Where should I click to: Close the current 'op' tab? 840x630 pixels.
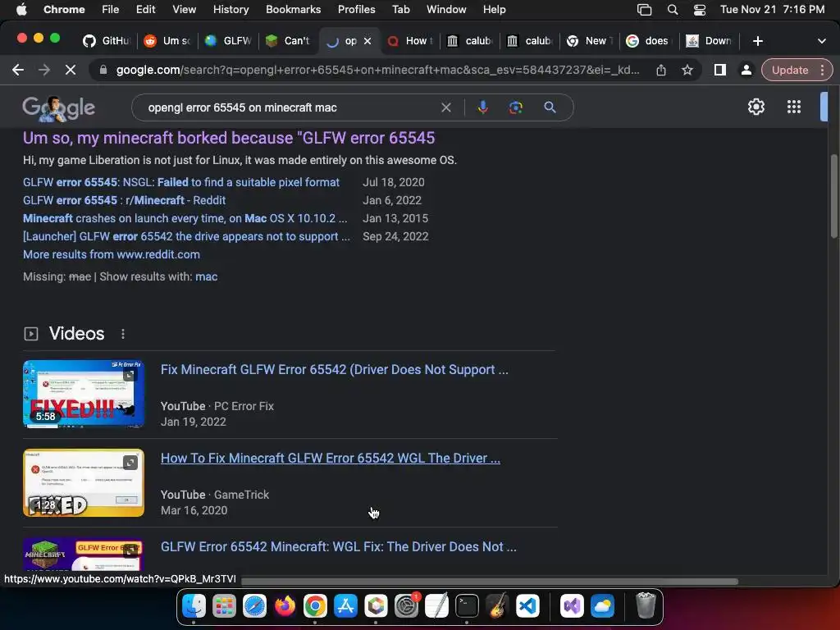pos(367,41)
